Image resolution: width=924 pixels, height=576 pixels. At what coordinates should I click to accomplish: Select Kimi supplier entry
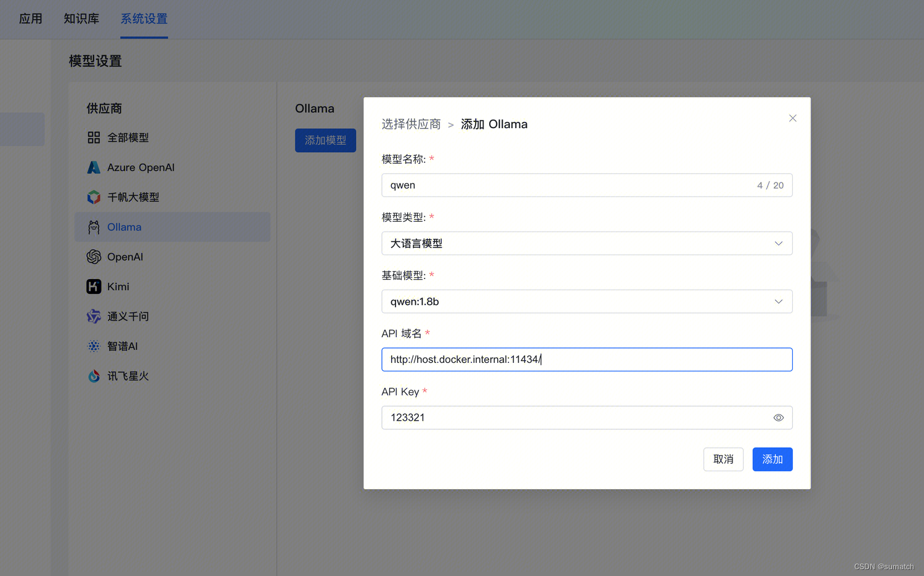click(x=172, y=286)
